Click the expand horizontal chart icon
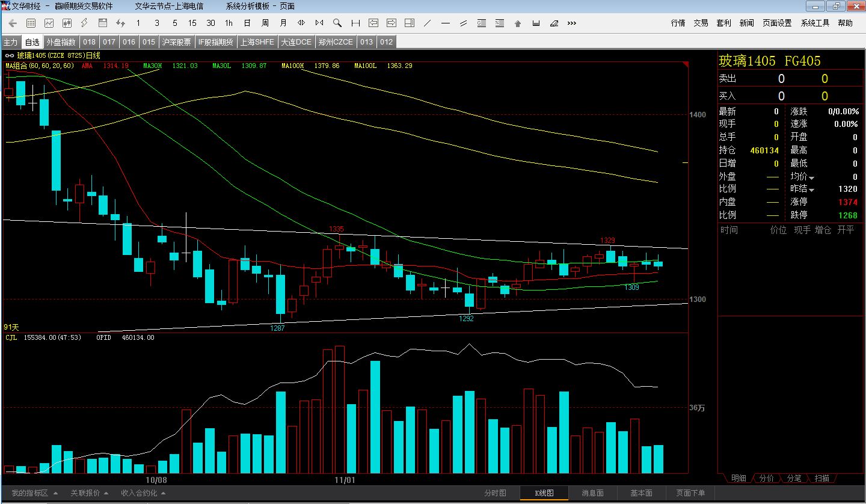The width and height of the screenshot is (866, 504). (301, 23)
